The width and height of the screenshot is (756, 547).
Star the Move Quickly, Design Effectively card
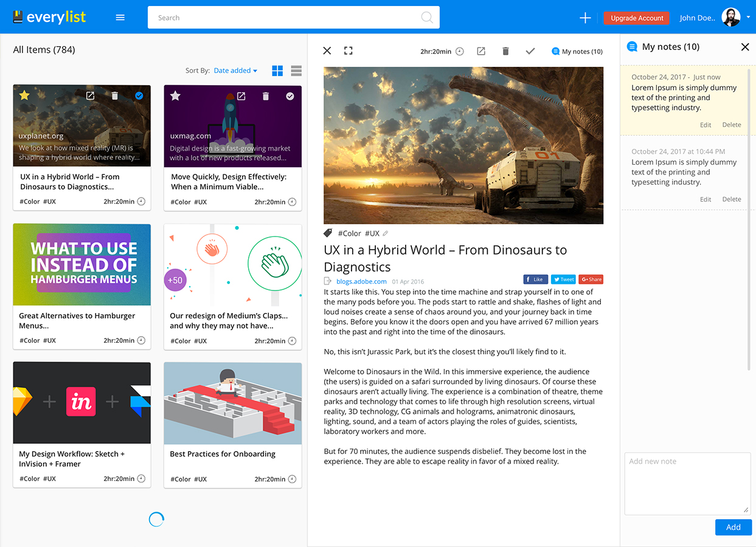[175, 95]
